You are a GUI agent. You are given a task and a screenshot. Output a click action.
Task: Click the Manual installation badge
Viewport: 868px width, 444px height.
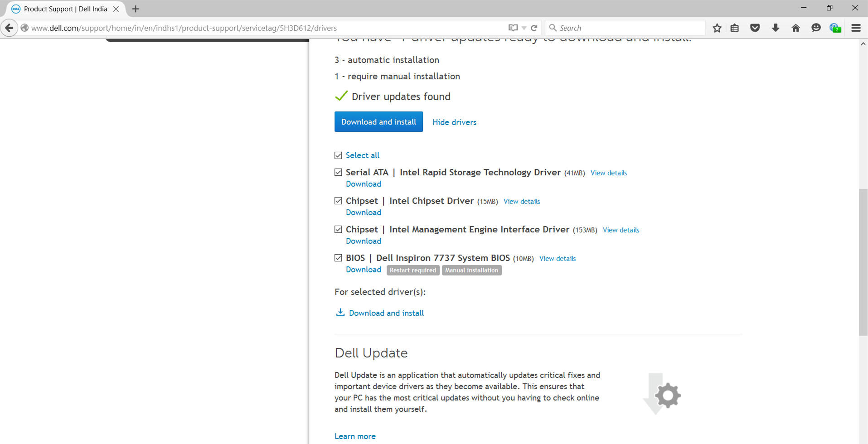pos(471,270)
